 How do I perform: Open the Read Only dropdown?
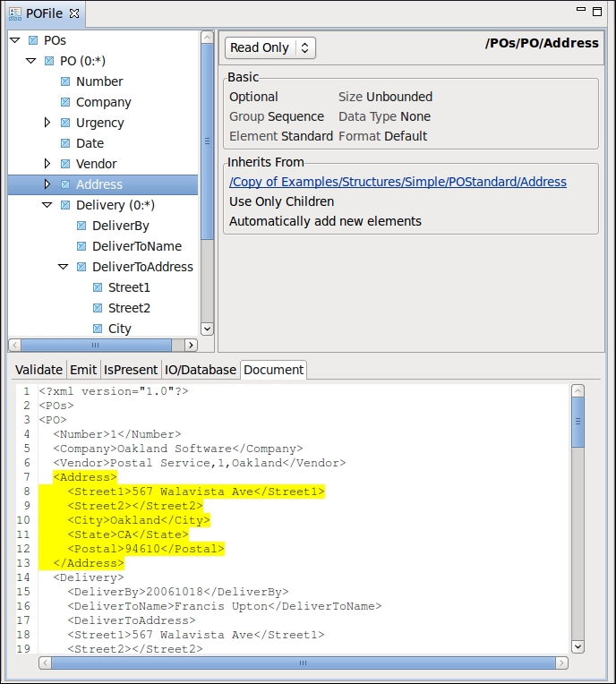[270, 47]
